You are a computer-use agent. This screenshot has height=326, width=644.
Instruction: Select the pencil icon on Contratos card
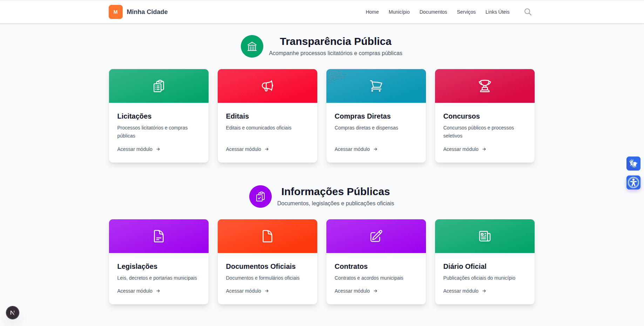376,236
